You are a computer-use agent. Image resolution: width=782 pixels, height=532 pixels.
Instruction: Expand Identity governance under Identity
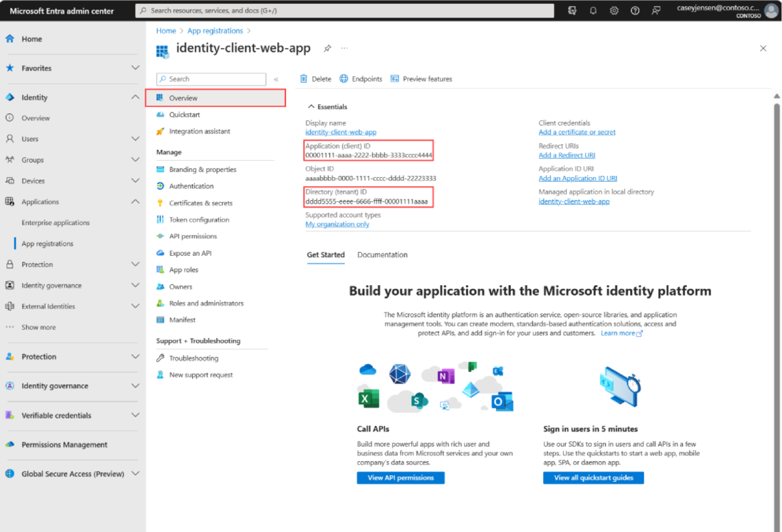pyautogui.click(x=136, y=285)
